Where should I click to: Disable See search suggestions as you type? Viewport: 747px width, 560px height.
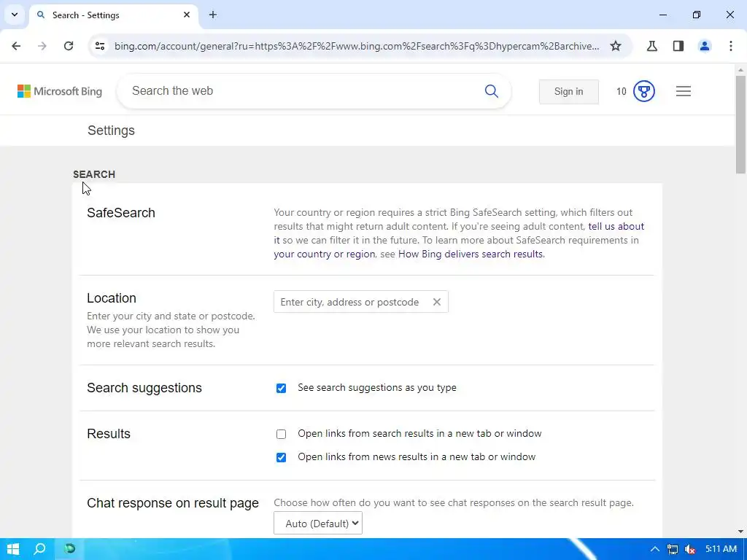point(281,388)
